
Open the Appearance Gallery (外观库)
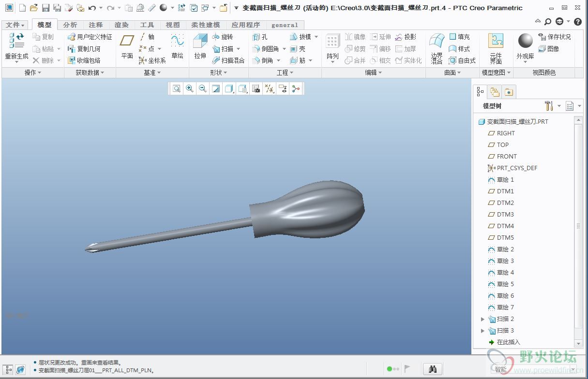pyautogui.click(x=525, y=47)
